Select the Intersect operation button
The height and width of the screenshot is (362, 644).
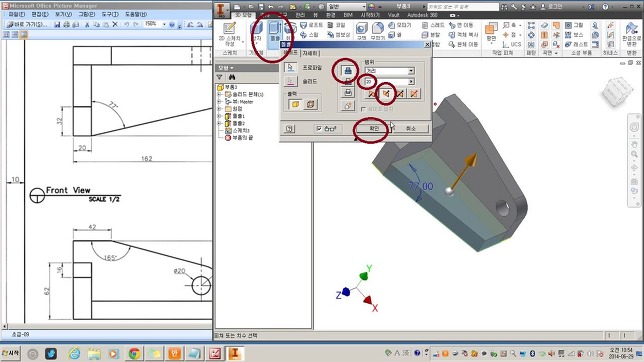[347, 92]
